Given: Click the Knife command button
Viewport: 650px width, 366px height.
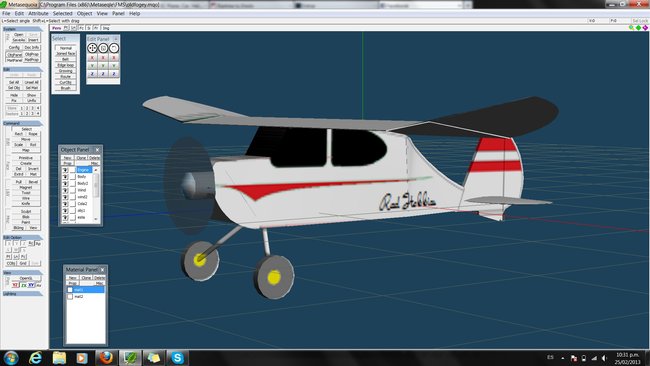Looking at the screenshot, I should 26,204.
